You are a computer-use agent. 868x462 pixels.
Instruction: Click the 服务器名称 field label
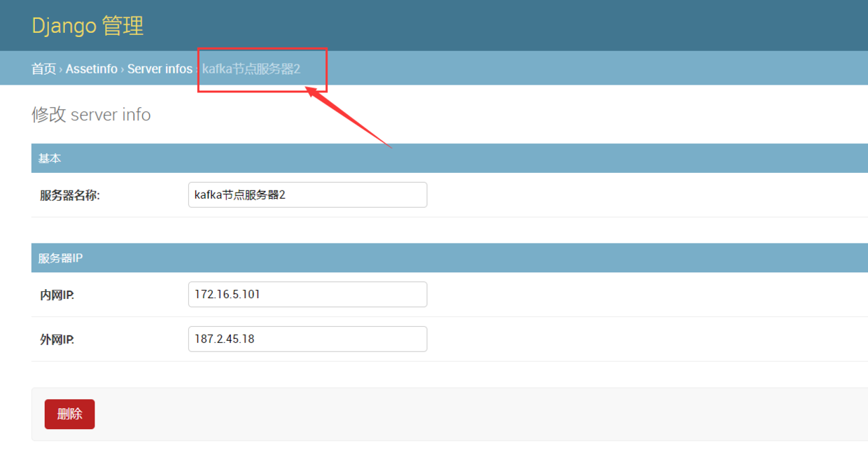(x=70, y=195)
